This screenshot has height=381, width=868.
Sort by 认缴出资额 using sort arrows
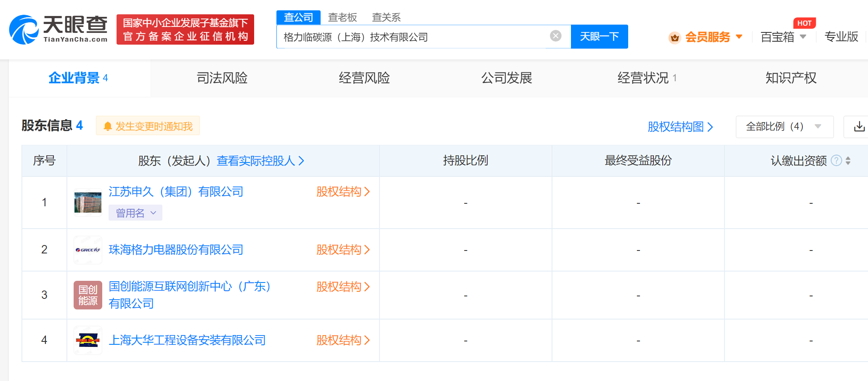pyautogui.click(x=848, y=160)
